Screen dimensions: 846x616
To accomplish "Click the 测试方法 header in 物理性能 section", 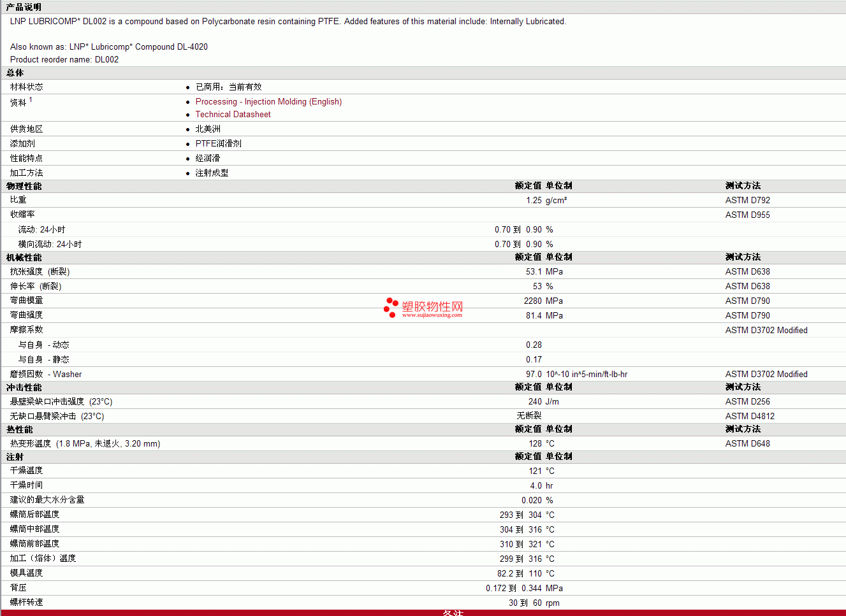I will (x=743, y=186).
